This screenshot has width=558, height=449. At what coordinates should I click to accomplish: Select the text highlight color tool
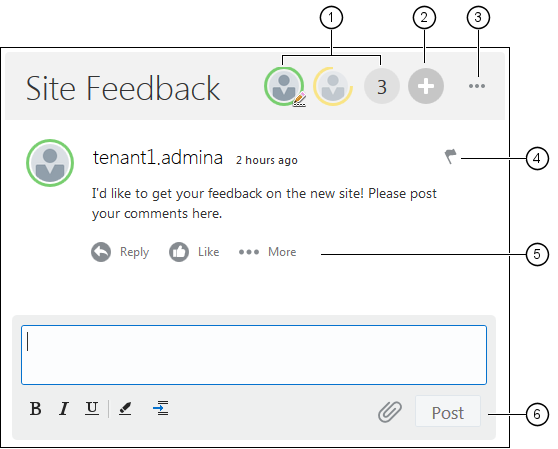coord(125,408)
